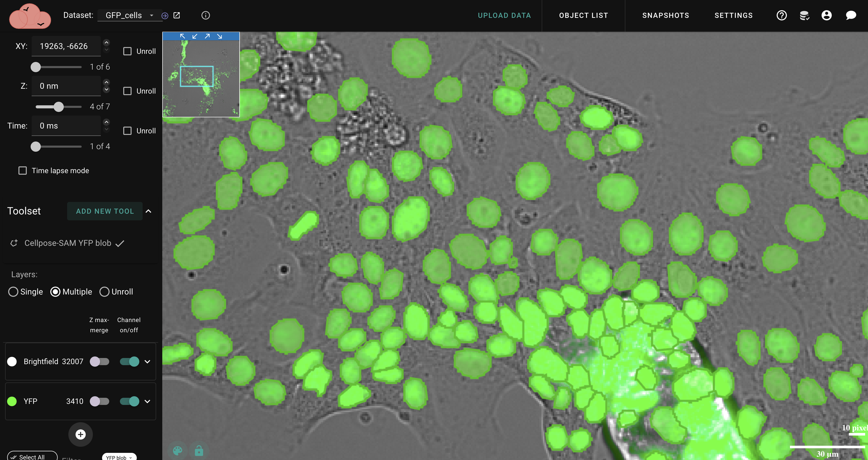Switch to the OBJECT LIST tab
Image resolution: width=868 pixels, height=460 pixels.
584,16
